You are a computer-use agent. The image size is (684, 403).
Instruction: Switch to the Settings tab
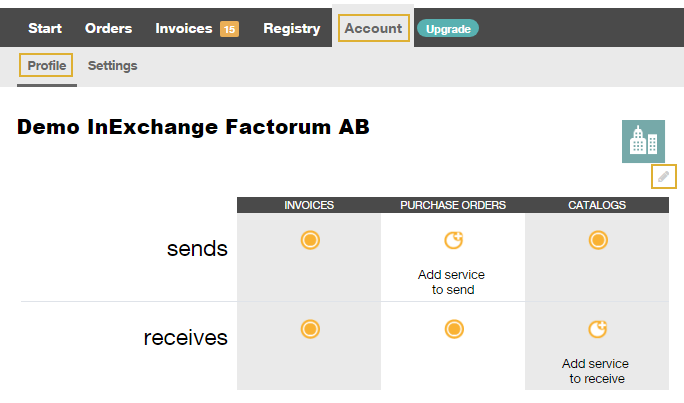pos(113,65)
